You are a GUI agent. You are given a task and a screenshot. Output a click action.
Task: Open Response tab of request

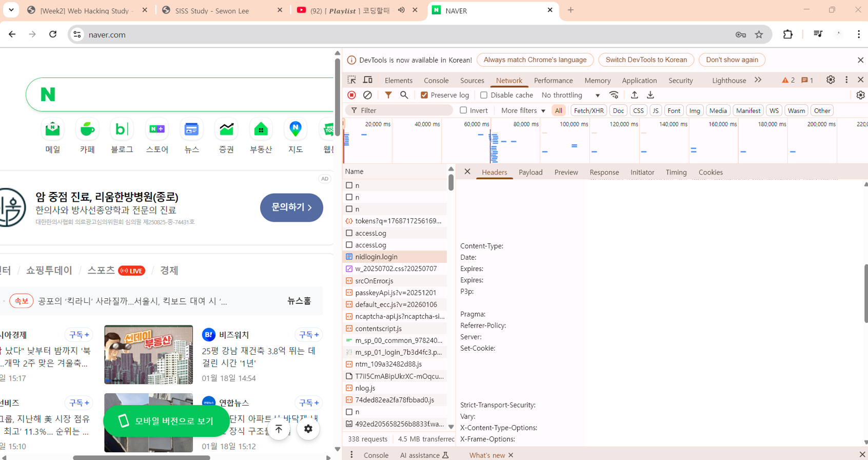[x=604, y=172]
